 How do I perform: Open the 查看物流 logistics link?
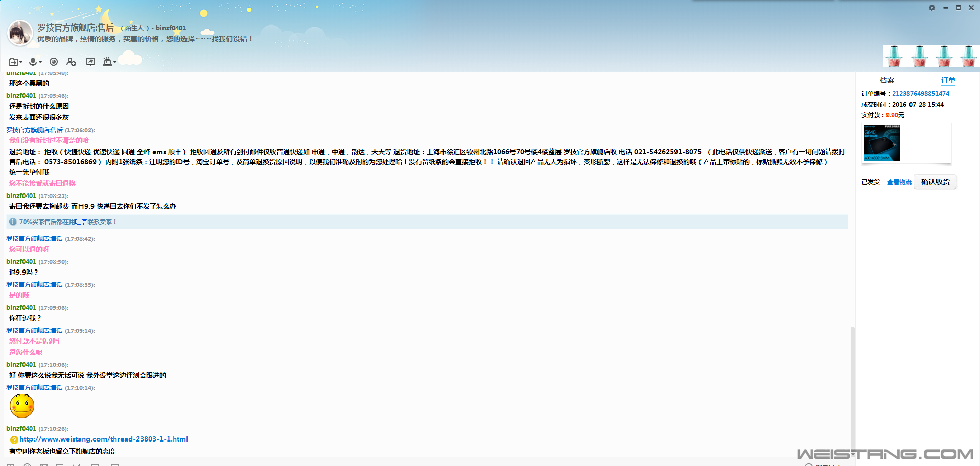pyautogui.click(x=899, y=182)
